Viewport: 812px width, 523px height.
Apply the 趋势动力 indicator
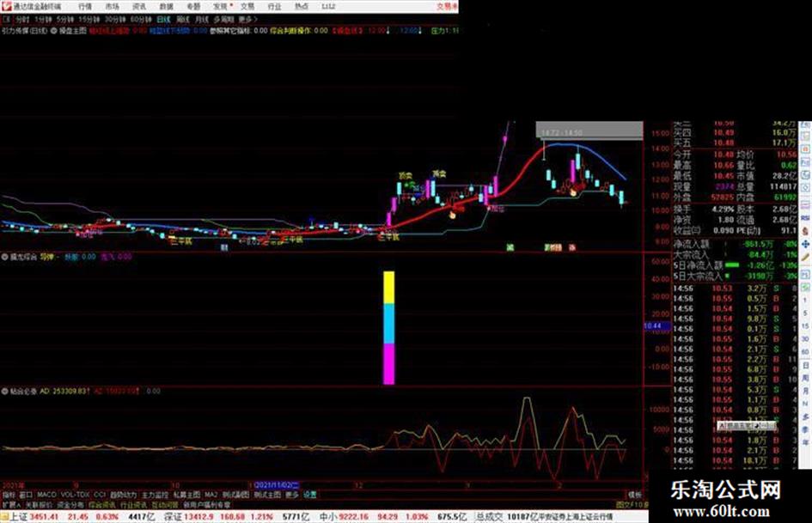[x=124, y=495]
